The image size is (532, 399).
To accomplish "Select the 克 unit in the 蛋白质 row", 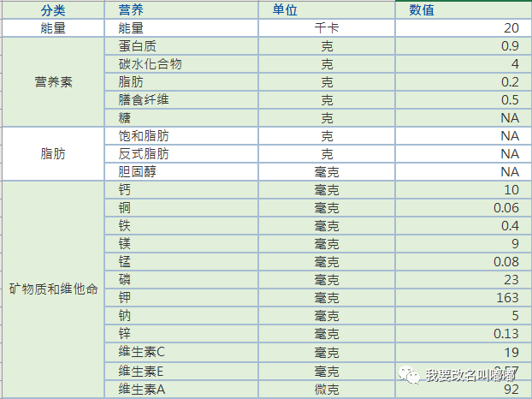I will click(327, 46).
